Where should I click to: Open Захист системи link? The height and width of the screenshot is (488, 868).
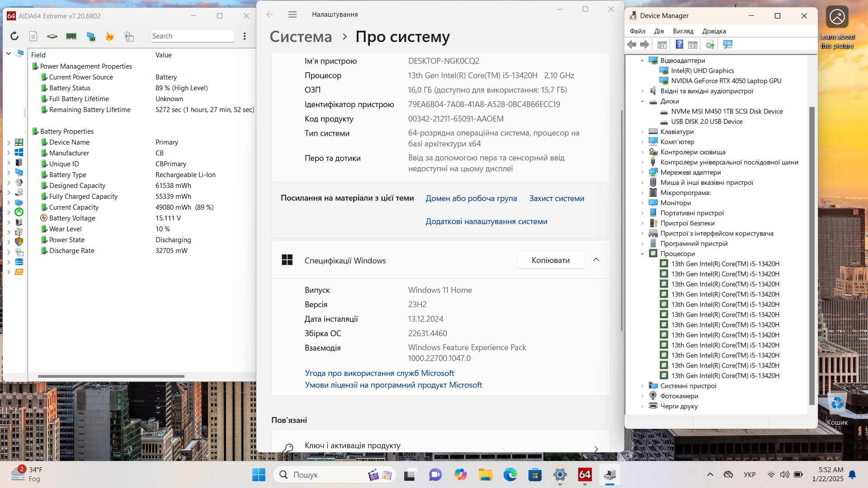557,198
